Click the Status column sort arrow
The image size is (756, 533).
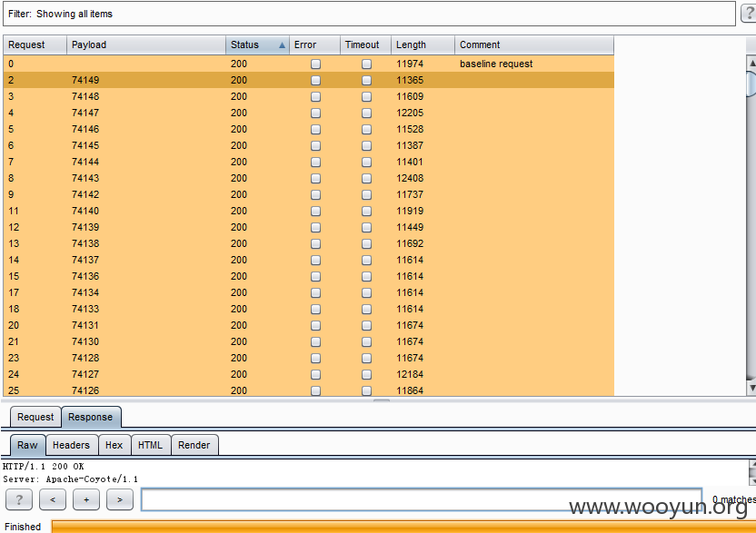coord(282,45)
